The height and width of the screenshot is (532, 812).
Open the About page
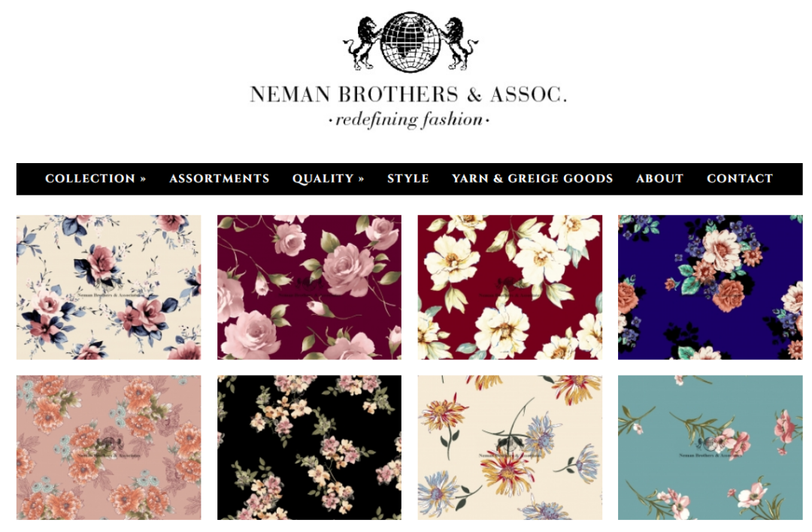(659, 179)
